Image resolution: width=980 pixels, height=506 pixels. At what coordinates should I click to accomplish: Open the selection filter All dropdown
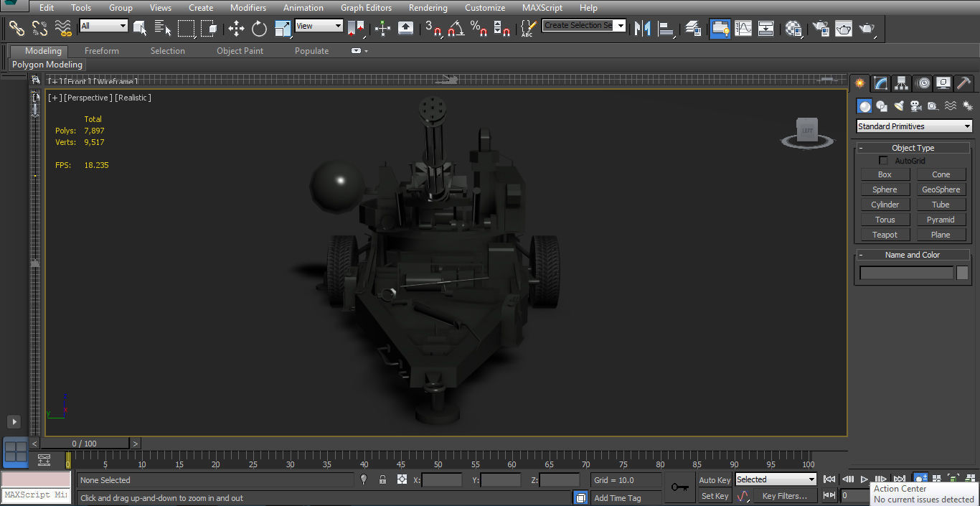[x=104, y=26]
